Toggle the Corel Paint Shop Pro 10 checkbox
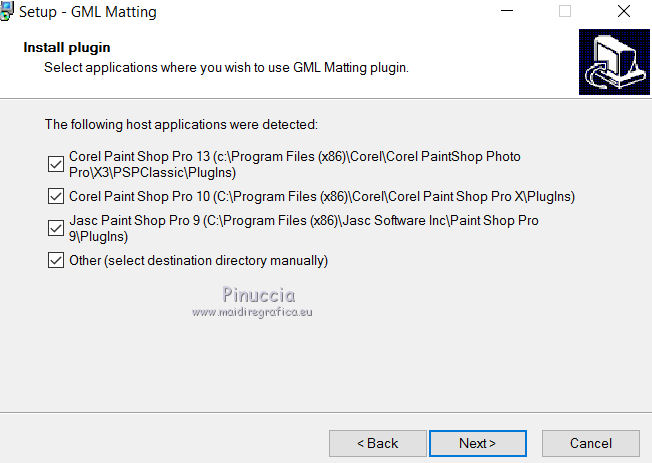The height and width of the screenshot is (463, 652). tap(55, 196)
